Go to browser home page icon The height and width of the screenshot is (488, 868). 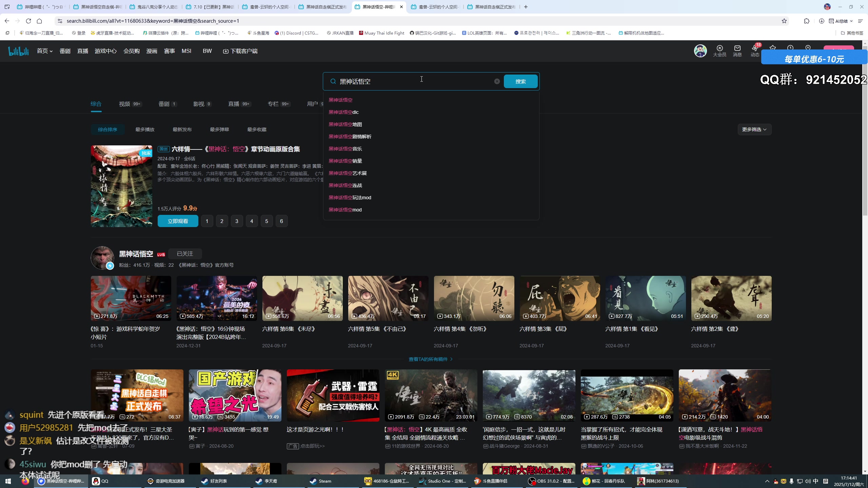39,21
